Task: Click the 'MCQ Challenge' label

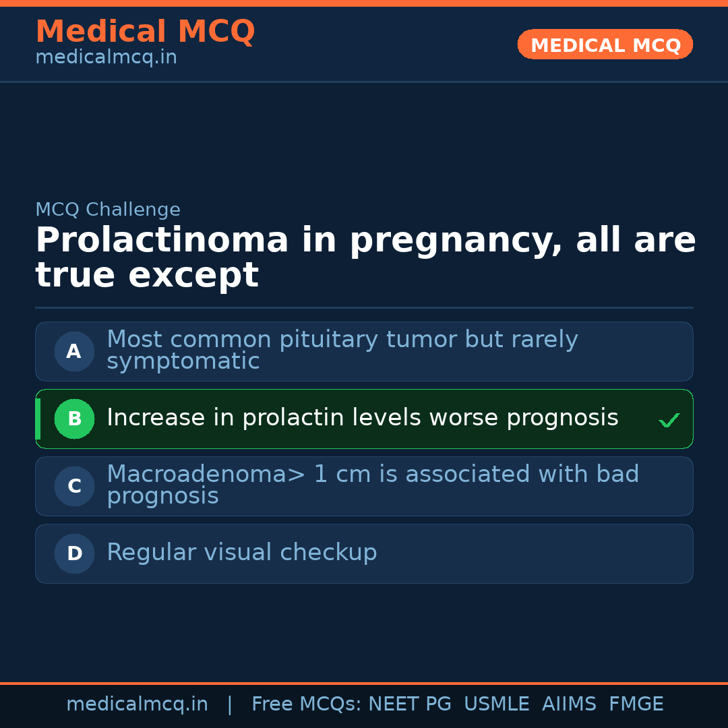Action: 108,210
